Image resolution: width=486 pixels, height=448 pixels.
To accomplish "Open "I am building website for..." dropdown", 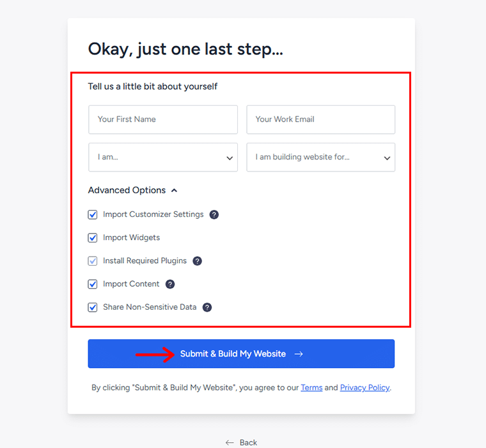I will (x=321, y=157).
